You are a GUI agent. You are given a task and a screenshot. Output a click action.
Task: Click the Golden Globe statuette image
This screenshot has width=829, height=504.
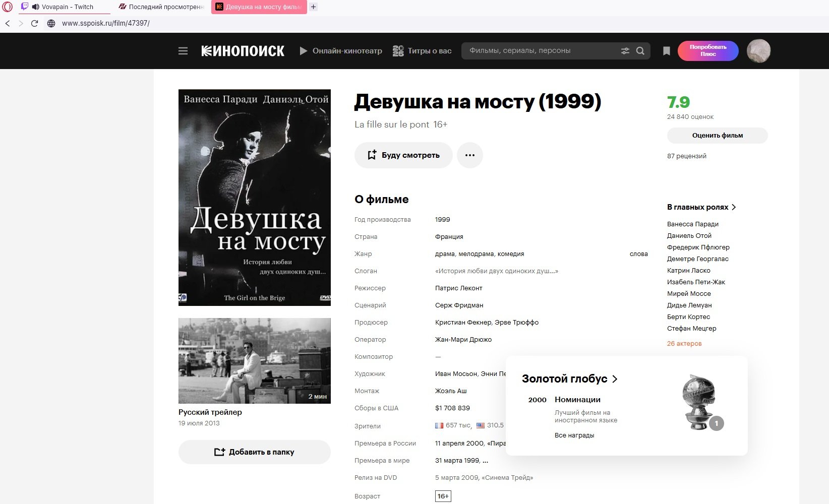click(x=699, y=402)
